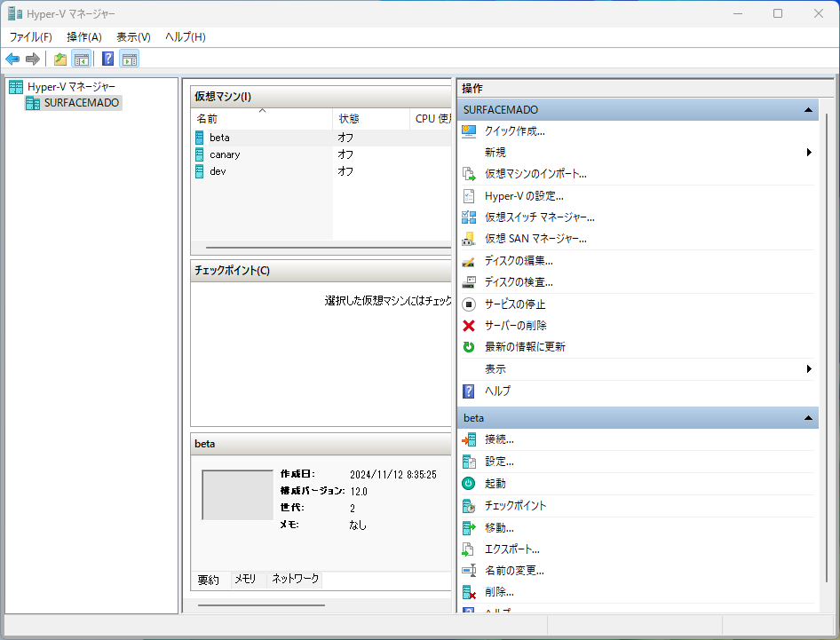840x640 pixels.
Task: Click the red X サーバーの削除 icon
Action: click(469, 326)
